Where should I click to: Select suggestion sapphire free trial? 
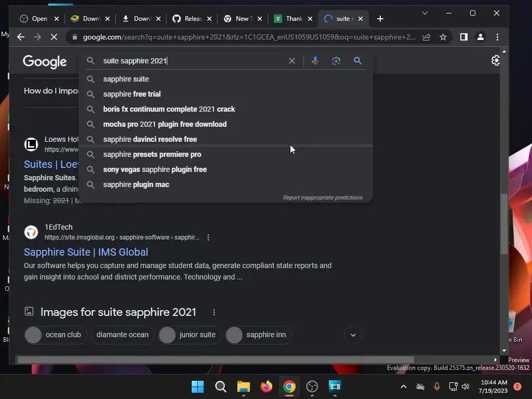(x=225, y=94)
